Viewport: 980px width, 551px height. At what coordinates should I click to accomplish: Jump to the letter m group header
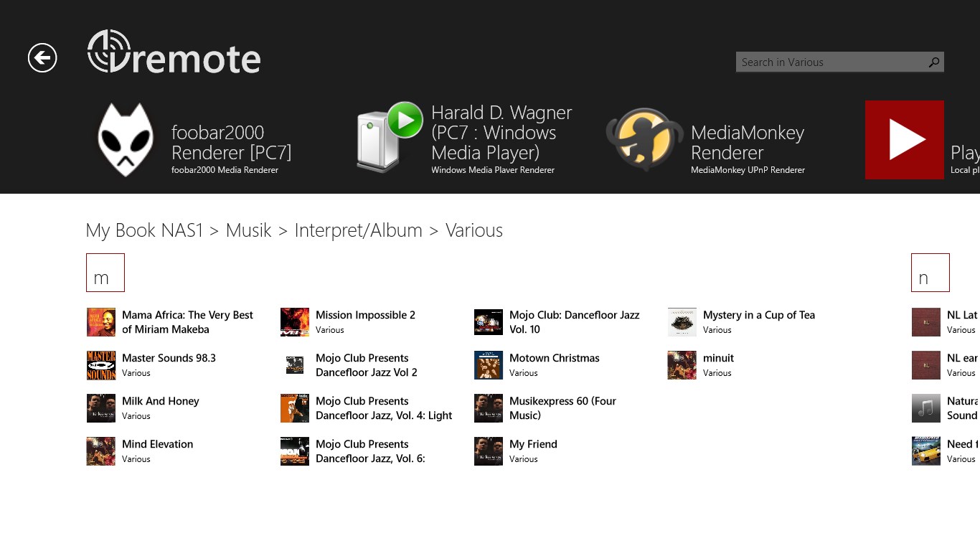[x=105, y=273]
